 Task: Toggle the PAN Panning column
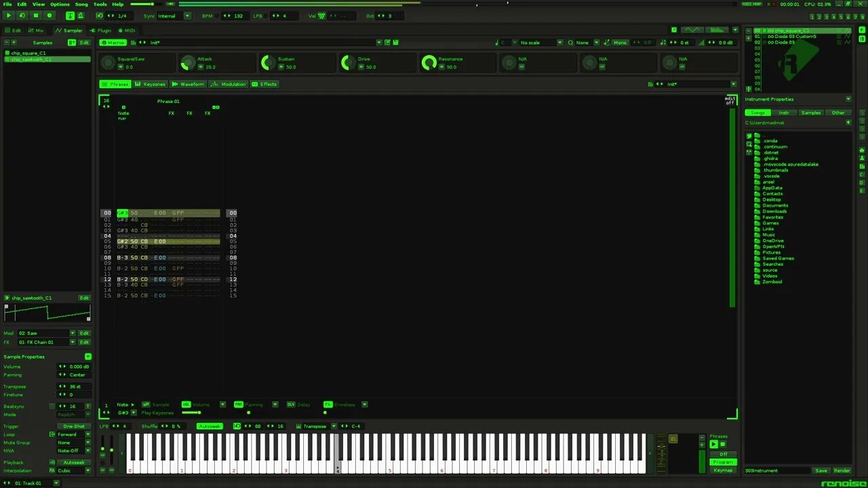(239, 405)
